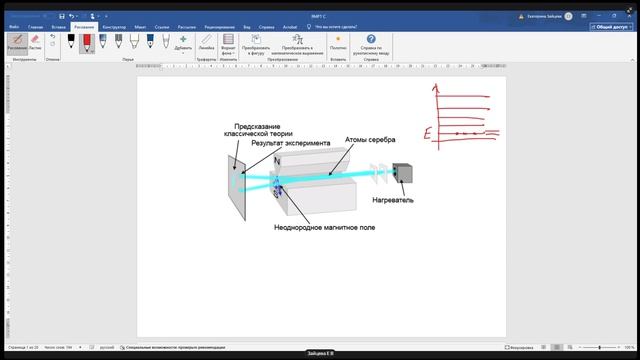Toggle the Ruler (Линейка) stencil
This screenshot has height=360, width=640.
tap(207, 42)
